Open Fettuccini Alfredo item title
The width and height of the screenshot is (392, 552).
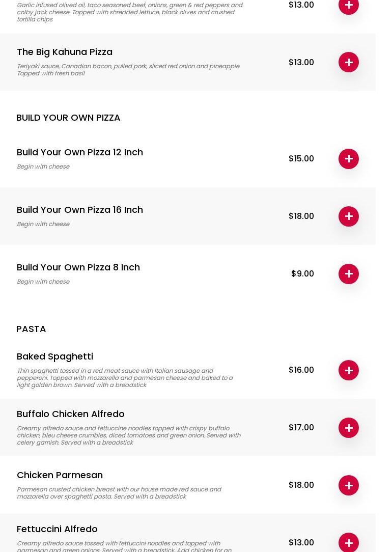pos(57,529)
